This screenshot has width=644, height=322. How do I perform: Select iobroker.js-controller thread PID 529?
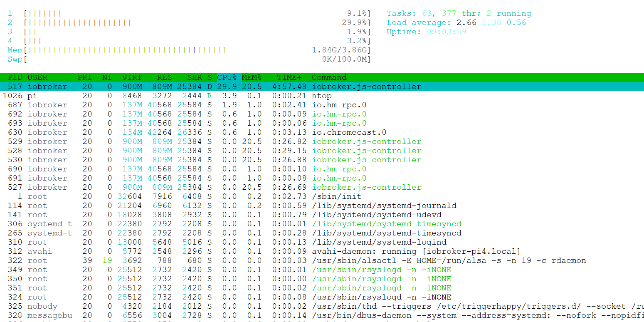point(322,141)
